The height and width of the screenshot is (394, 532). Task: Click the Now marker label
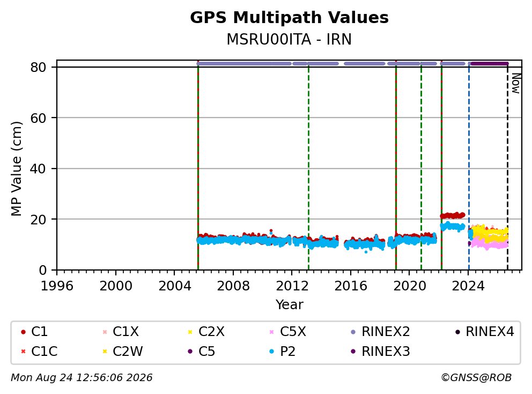[x=516, y=84]
